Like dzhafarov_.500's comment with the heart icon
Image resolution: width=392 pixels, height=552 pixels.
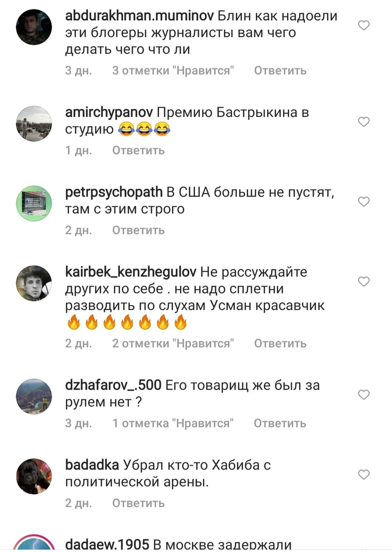click(x=363, y=395)
